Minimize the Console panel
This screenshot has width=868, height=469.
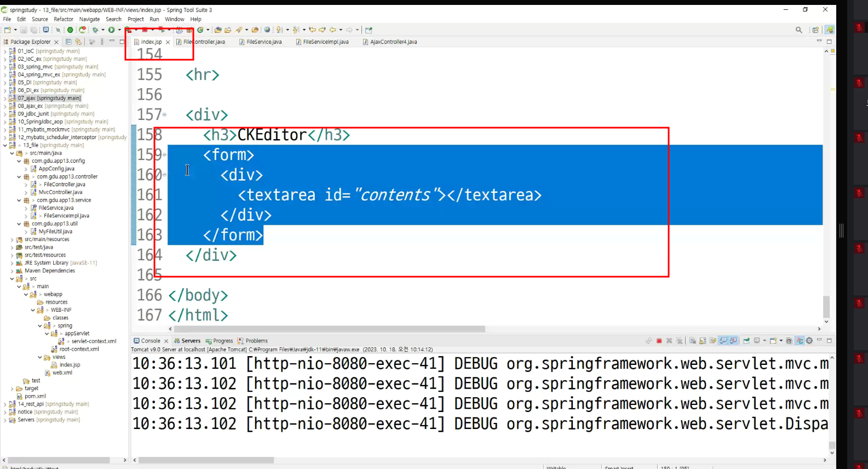(x=819, y=340)
